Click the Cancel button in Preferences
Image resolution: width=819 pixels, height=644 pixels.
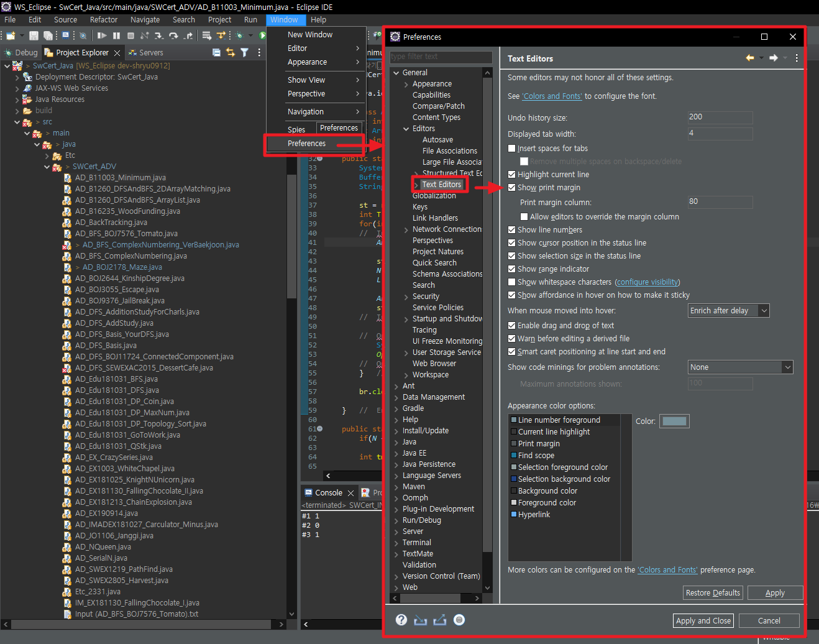769,620
